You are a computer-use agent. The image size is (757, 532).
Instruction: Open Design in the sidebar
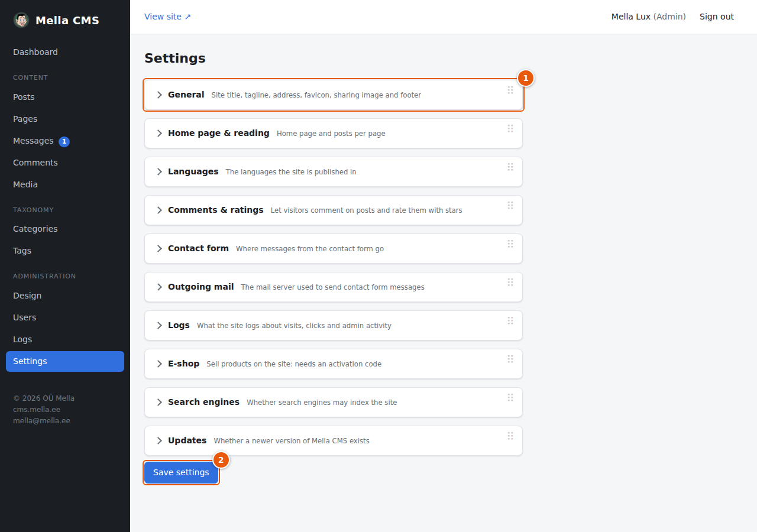pos(65,296)
